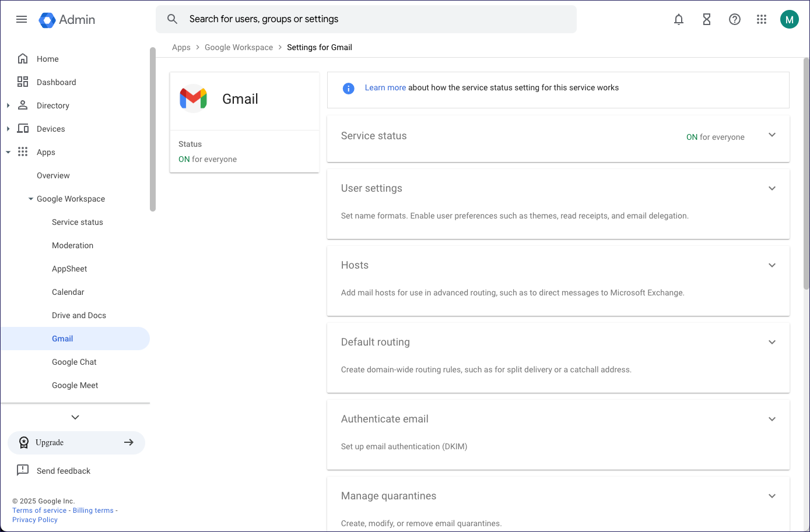Viewport: 810px width, 532px height.
Task: Click Google Workspace in the breadcrumb
Action: 239,48
